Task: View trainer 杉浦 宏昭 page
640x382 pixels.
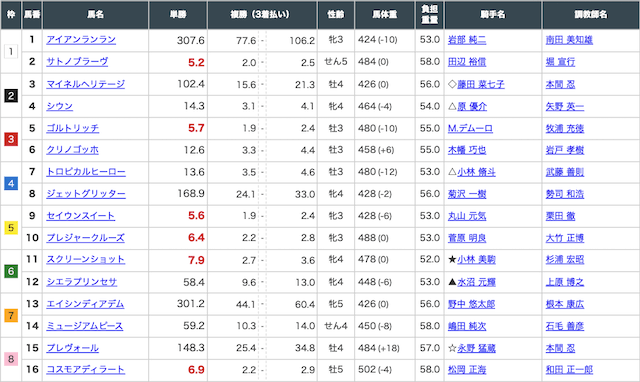Action: coord(565,260)
